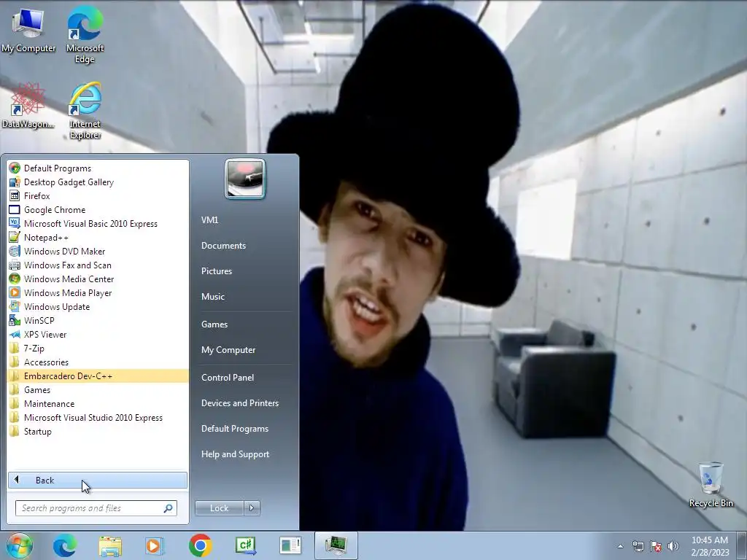Open XPS Viewer
The height and width of the screenshot is (560, 747).
tap(98, 334)
